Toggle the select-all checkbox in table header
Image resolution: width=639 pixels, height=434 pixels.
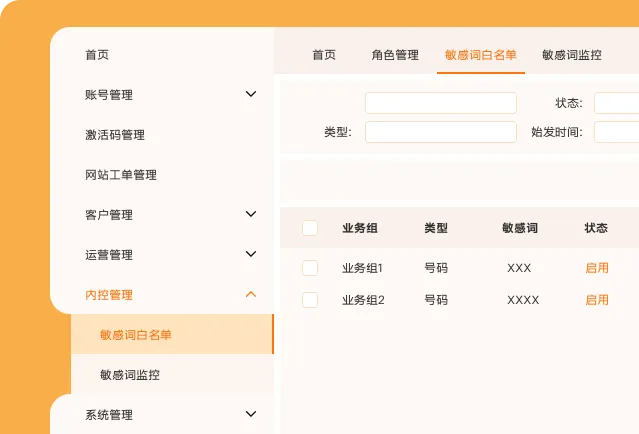(x=310, y=228)
